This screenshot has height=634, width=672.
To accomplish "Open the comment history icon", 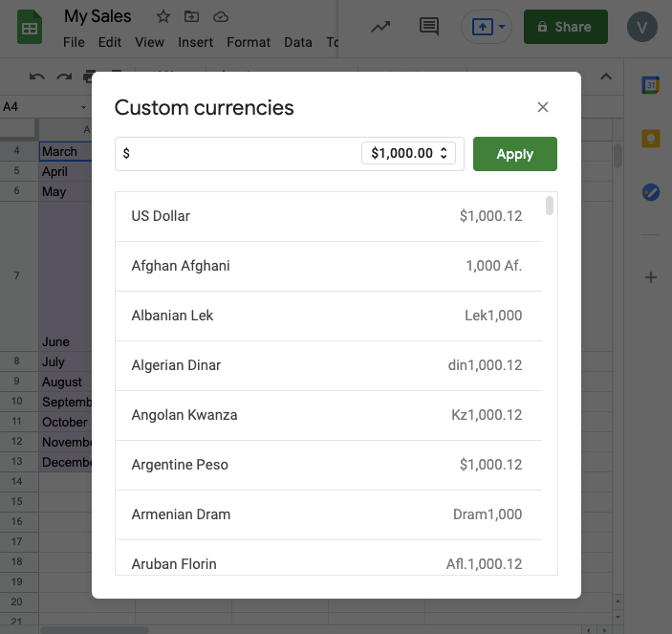I will (x=428, y=27).
